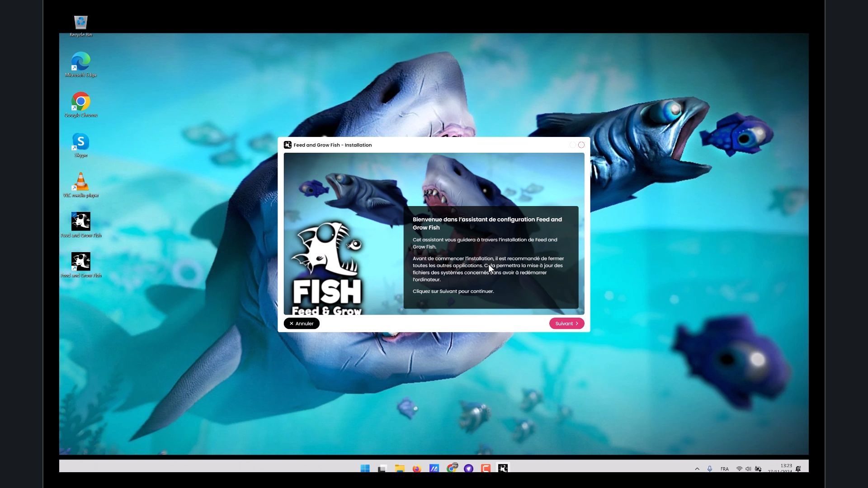Image resolution: width=868 pixels, height=488 pixels.
Task: Click the 'Feed and Grow Fish - Installation' title text
Action: [x=333, y=145]
